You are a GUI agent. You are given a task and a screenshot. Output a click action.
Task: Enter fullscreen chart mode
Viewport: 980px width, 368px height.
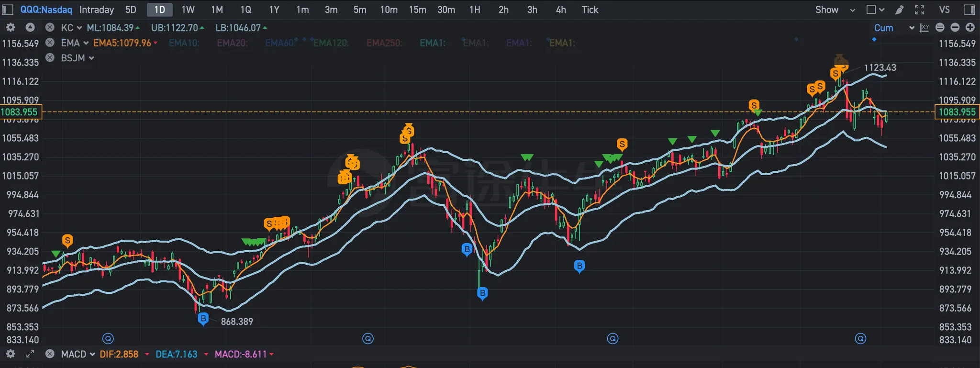click(x=919, y=10)
